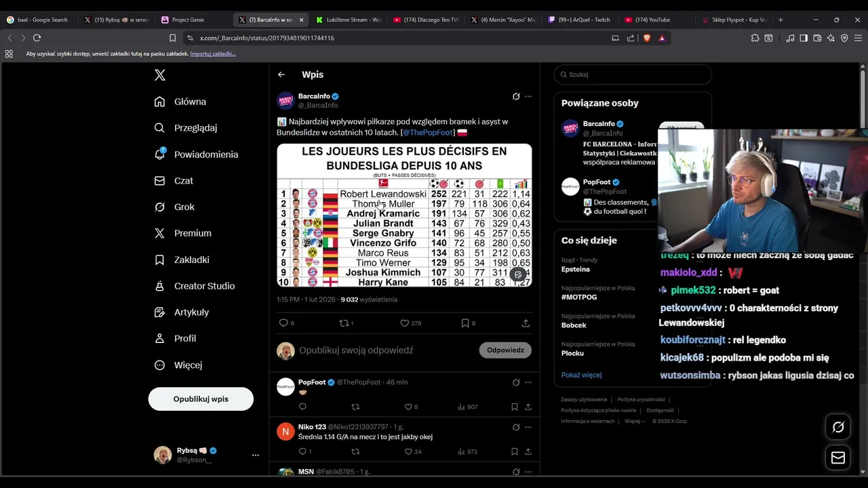Like PopFoot's reply
Screen dimensions: 868x488
(408, 407)
